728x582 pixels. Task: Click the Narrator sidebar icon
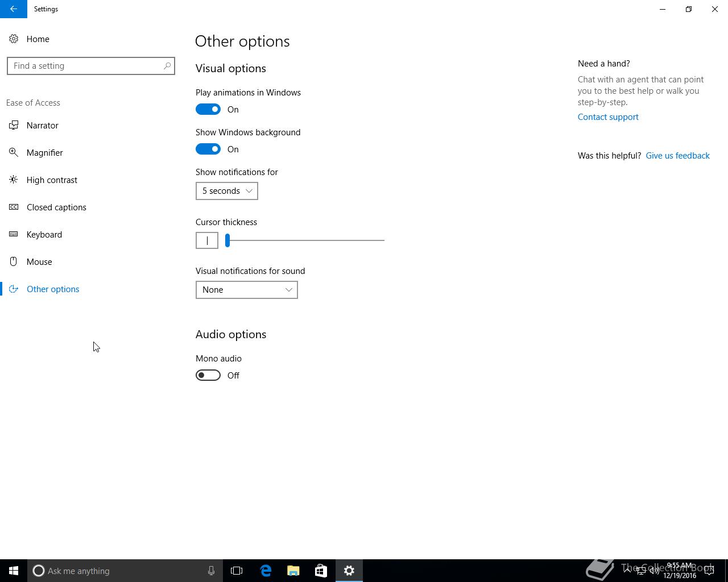(x=14, y=126)
